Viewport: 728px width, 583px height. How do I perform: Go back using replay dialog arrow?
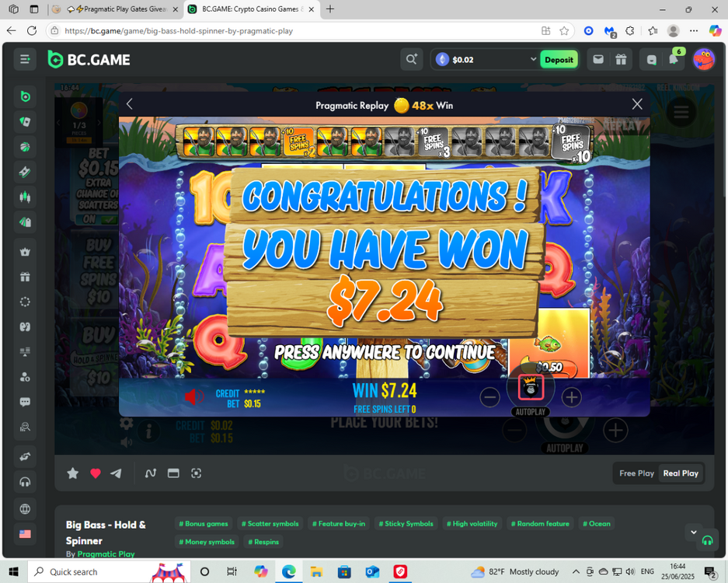point(130,104)
